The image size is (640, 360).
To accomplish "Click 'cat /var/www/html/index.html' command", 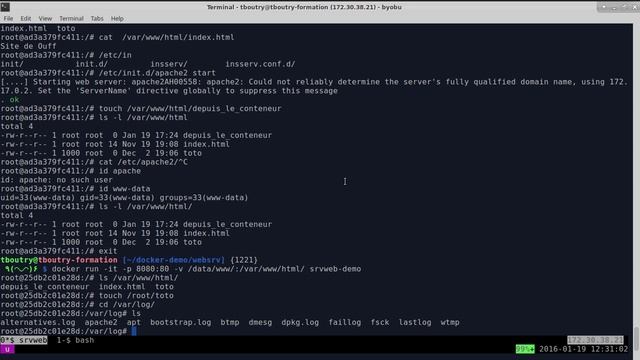I will 167,37.
